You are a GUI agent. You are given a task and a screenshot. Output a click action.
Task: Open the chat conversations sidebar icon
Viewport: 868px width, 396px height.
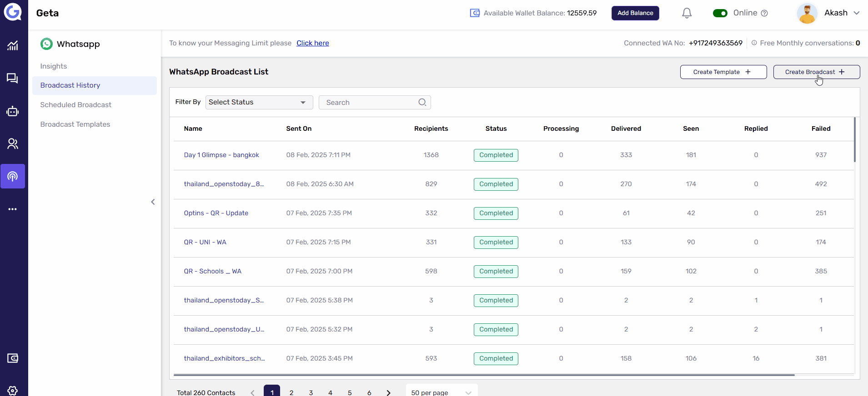(13, 79)
